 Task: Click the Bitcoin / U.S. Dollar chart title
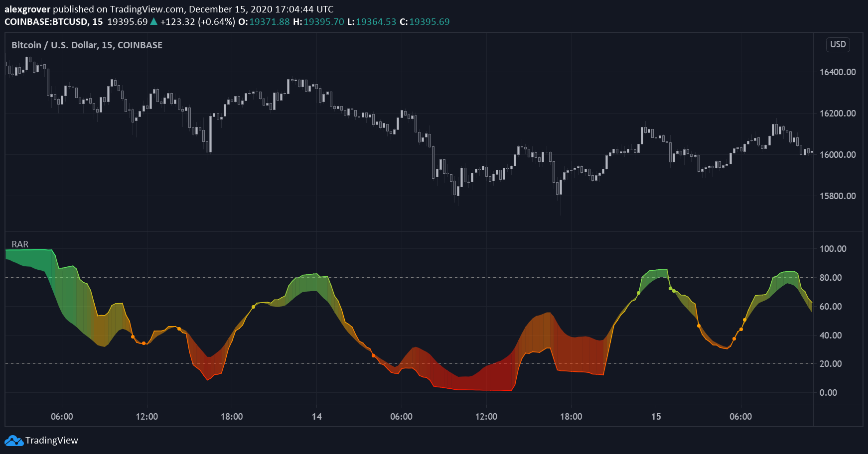[x=87, y=45]
